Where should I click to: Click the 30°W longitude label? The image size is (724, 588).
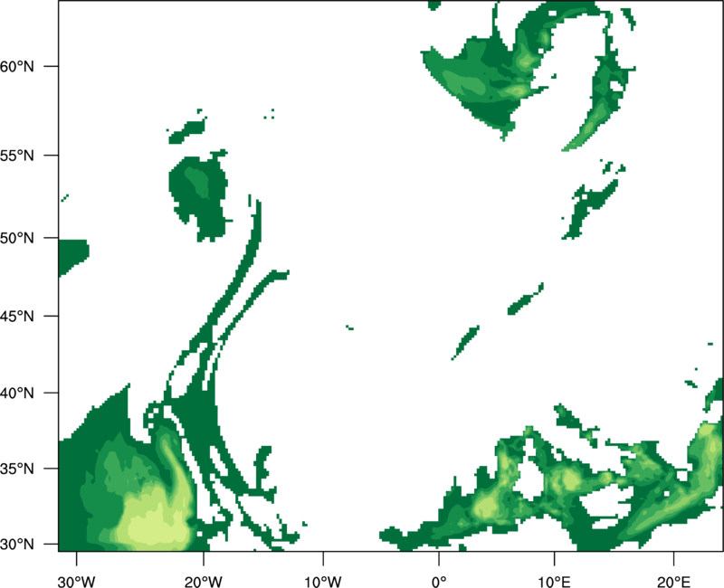tap(76, 582)
